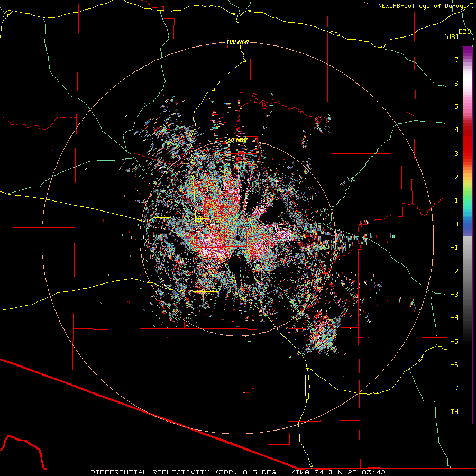This screenshot has height=476, width=476.
Task: Click the 6 value on the color scale
Action: (456, 83)
